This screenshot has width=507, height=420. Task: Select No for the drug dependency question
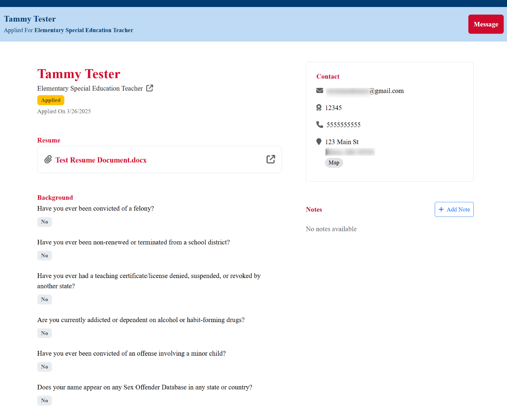44,333
